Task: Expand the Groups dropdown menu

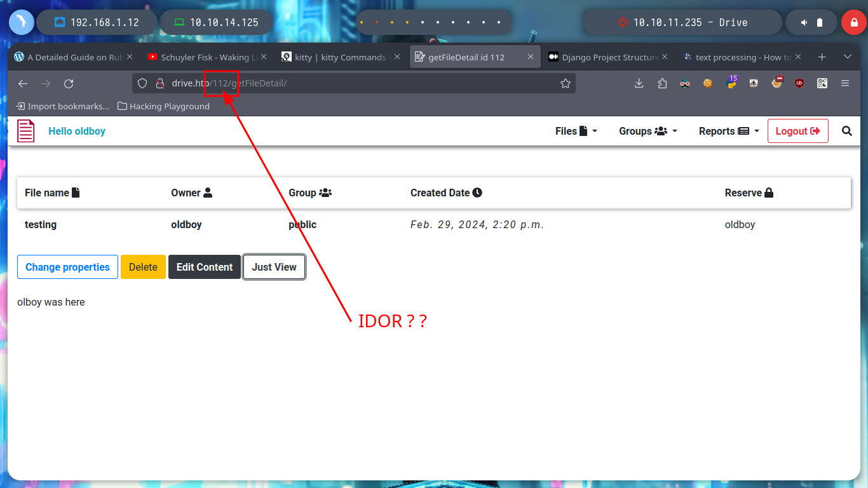Action: coord(648,131)
